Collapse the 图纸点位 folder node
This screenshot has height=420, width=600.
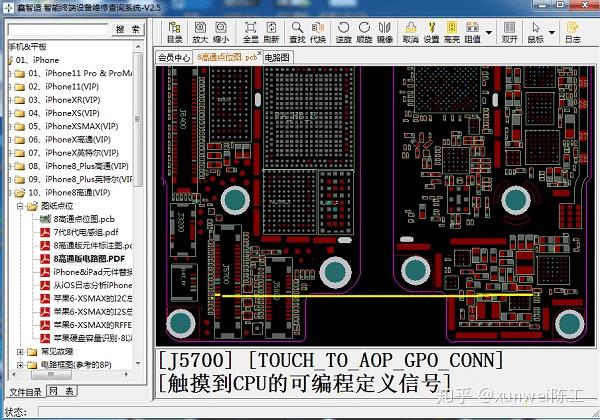[x=20, y=206]
